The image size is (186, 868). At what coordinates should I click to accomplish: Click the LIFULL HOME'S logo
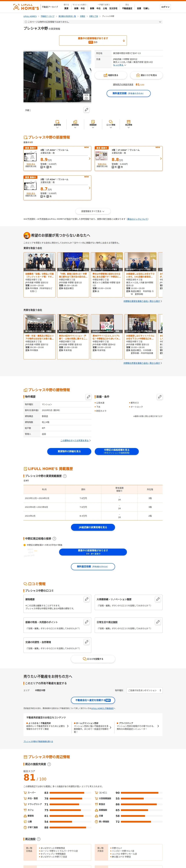(26, 7)
